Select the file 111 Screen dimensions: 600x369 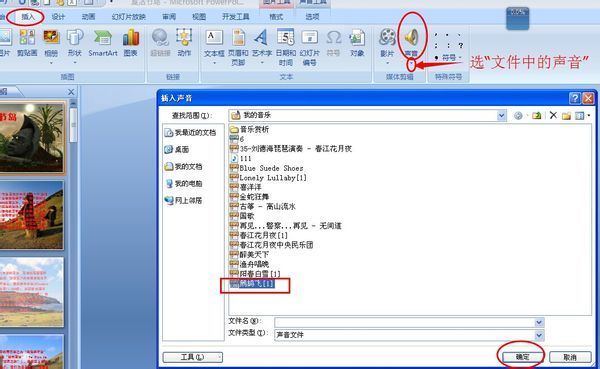tap(241, 158)
